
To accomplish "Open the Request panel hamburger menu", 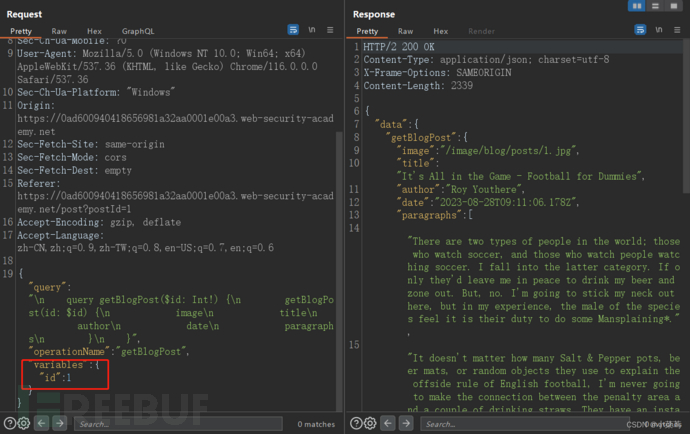I will click(x=331, y=31).
